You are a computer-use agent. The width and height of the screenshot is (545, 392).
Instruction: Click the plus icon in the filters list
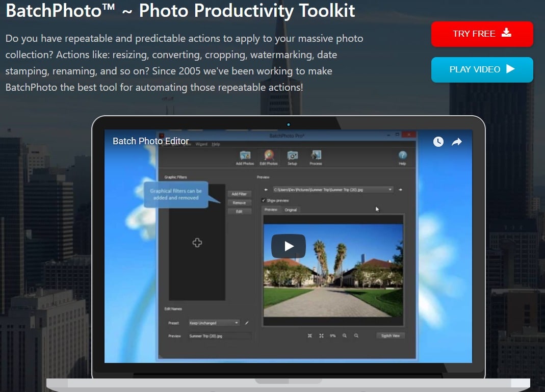(197, 243)
